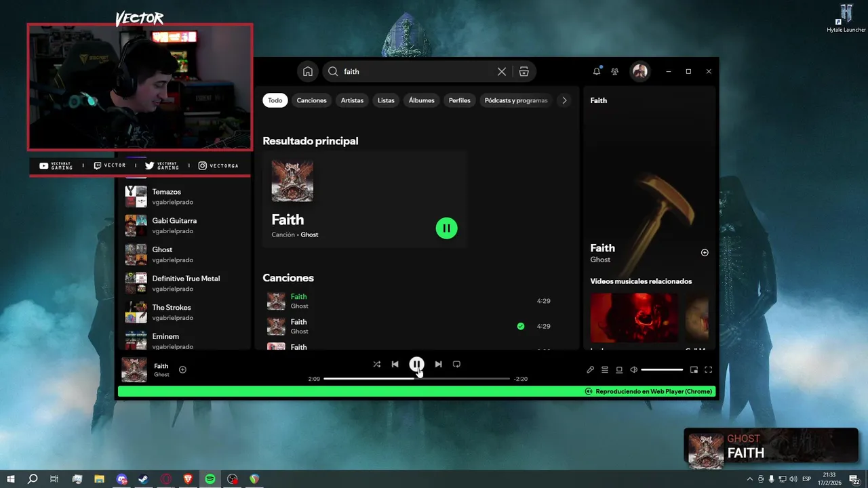Clear the search field text
Screen dimensions: 868x488
pos(502,71)
